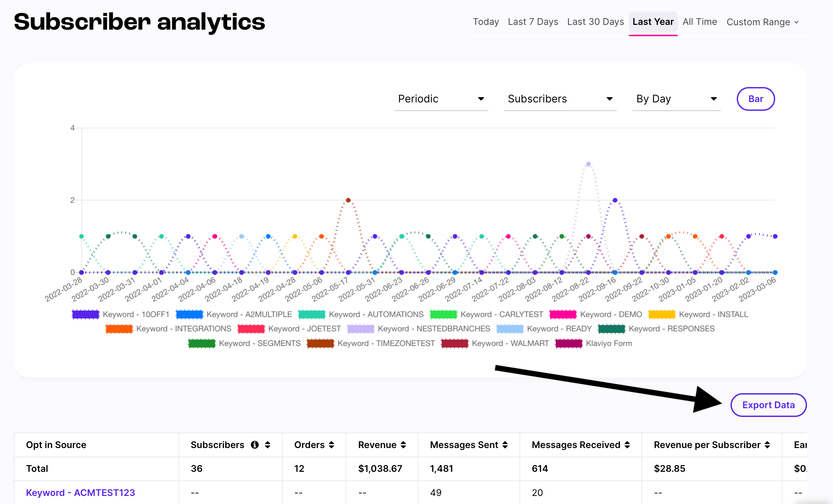Screen dimensions: 833x504
Task: Sort by Revenue per Subscriber
Action: click(x=768, y=445)
